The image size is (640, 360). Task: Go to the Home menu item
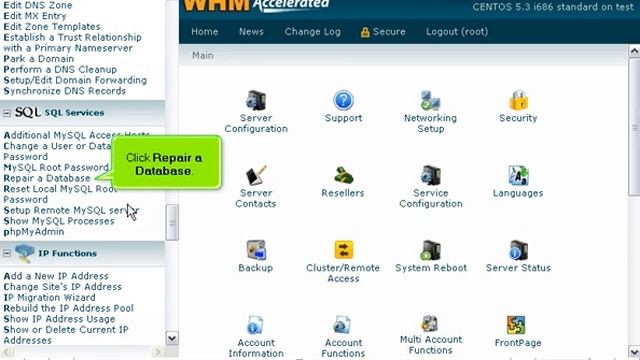point(204,32)
